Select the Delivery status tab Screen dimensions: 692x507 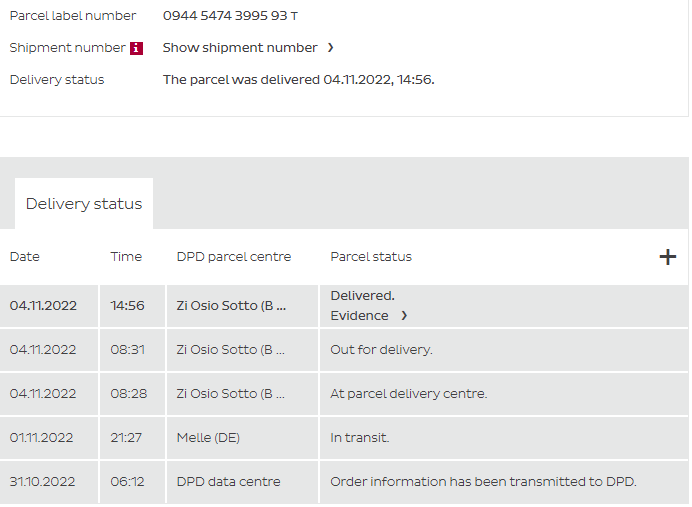point(84,204)
